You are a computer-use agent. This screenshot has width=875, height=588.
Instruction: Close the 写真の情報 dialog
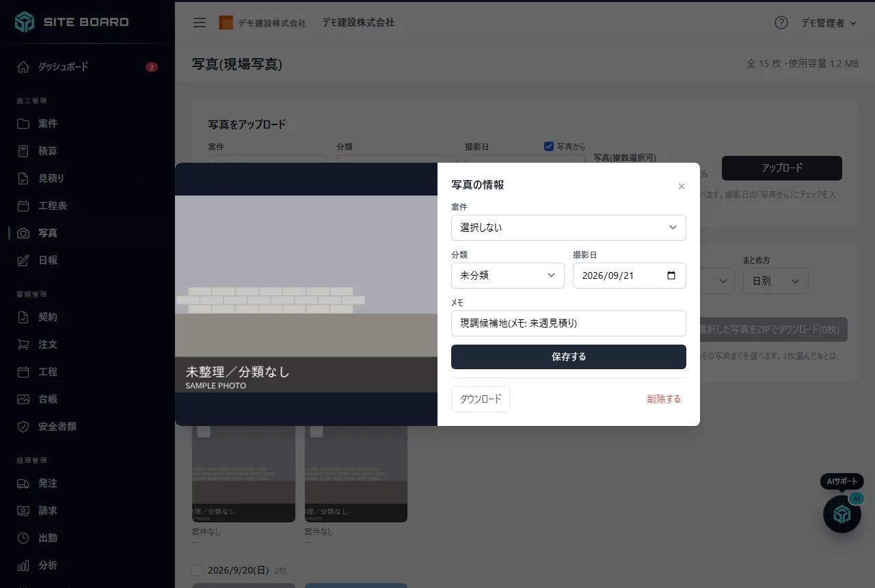[x=682, y=186]
